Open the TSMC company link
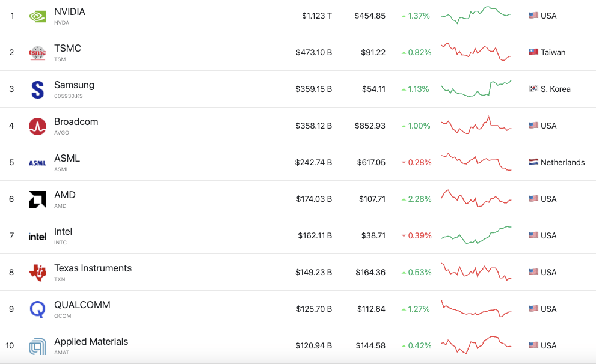 click(67, 48)
